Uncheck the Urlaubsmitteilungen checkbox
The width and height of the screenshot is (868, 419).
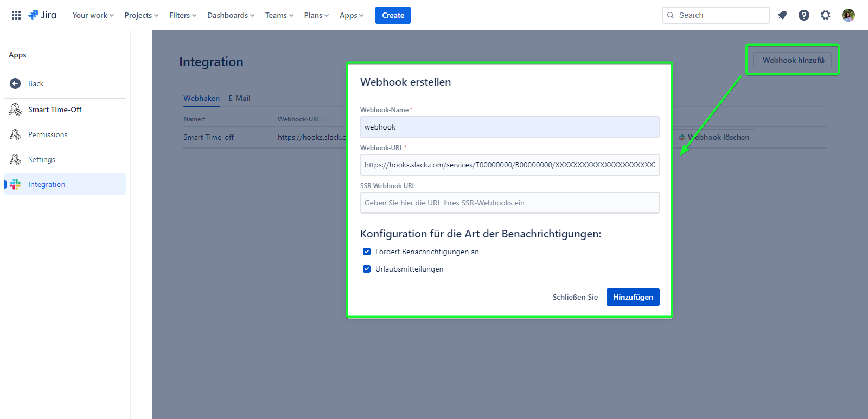(x=367, y=269)
